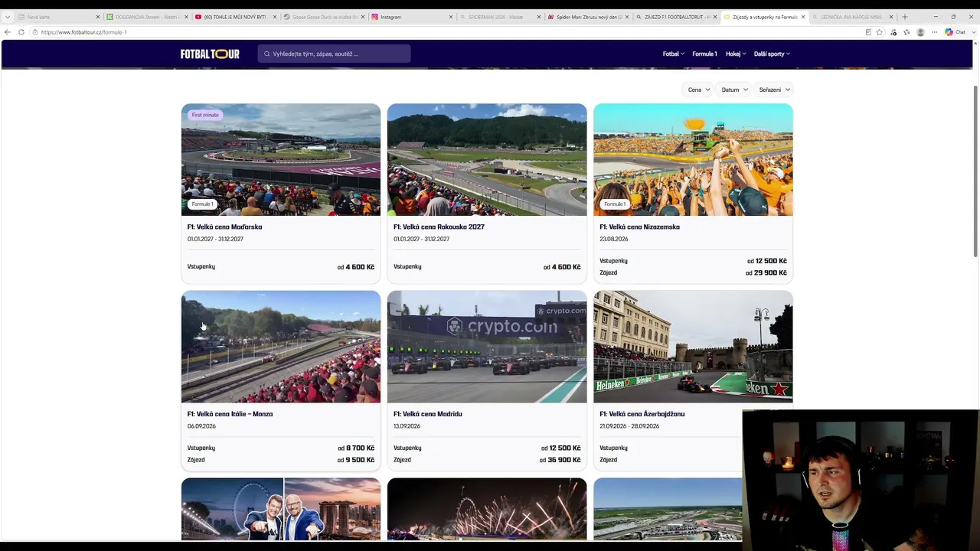Click the Nizozemska Zájezd price od 29 900 Kč
This screenshot has width=980, height=551.
pyautogui.click(x=766, y=272)
